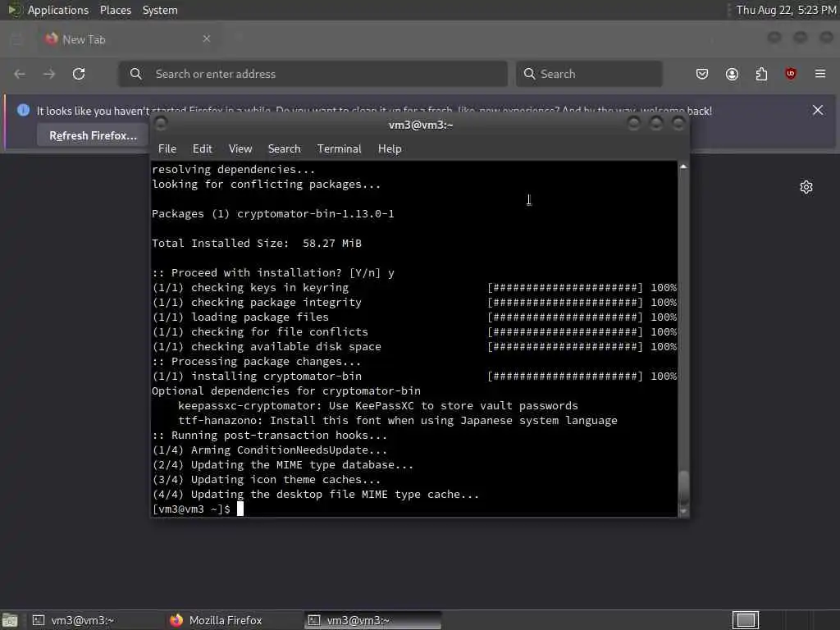Click the '(4/4) Updating the desktop file MIME type cache' line
The height and width of the screenshot is (630, 840).
coord(316,494)
